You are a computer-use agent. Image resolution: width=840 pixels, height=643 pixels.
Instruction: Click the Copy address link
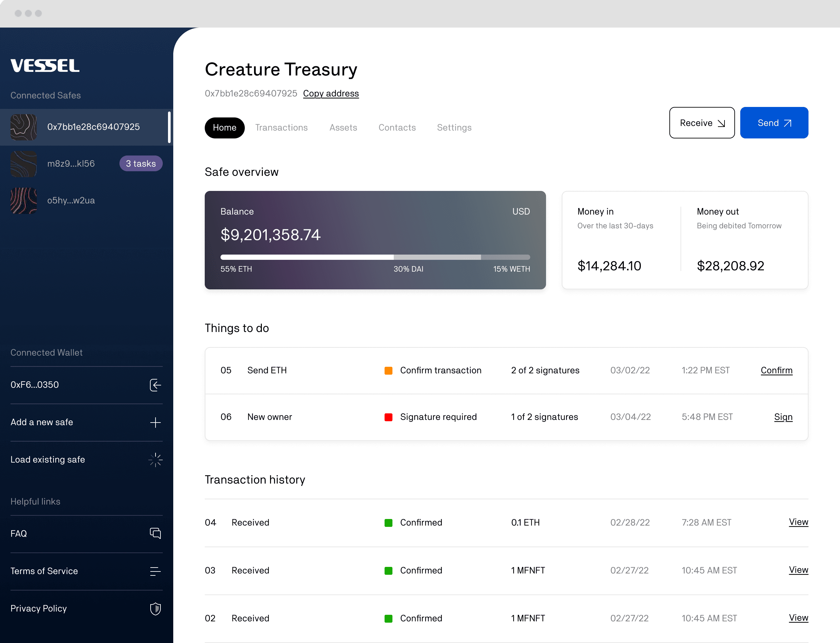[x=331, y=93]
